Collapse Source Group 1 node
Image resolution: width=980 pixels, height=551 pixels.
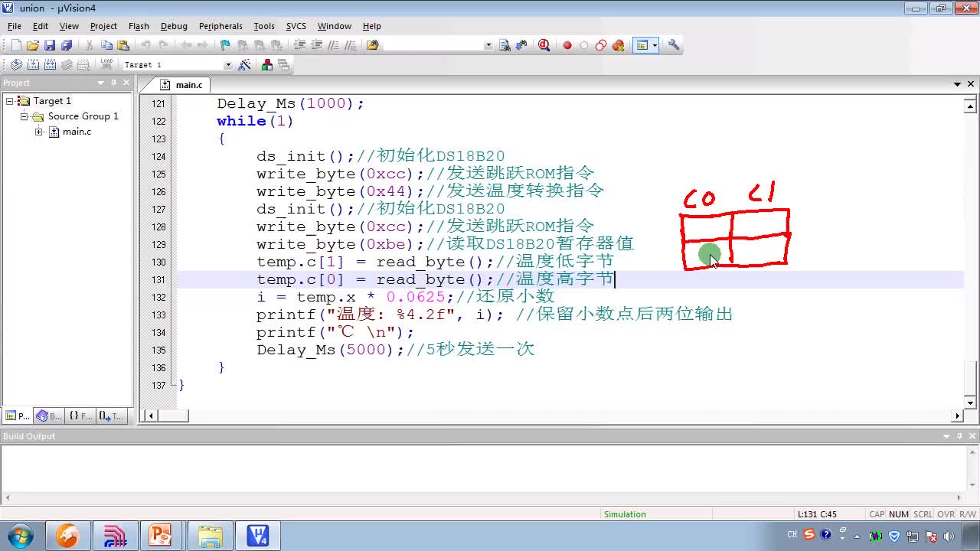24,116
